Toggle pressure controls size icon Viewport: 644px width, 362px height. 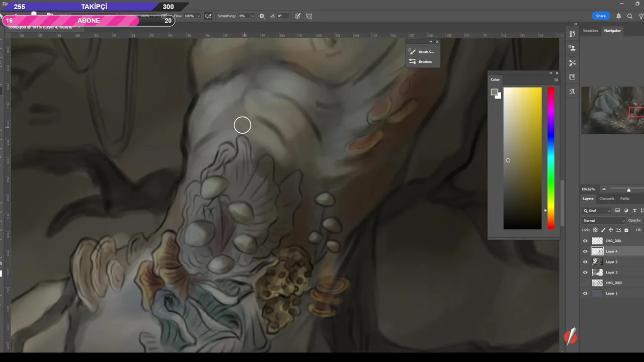click(297, 16)
